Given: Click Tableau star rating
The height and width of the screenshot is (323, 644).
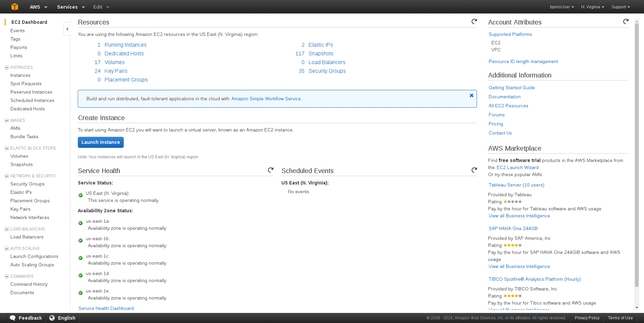Looking at the screenshot, I should (x=513, y=202).
